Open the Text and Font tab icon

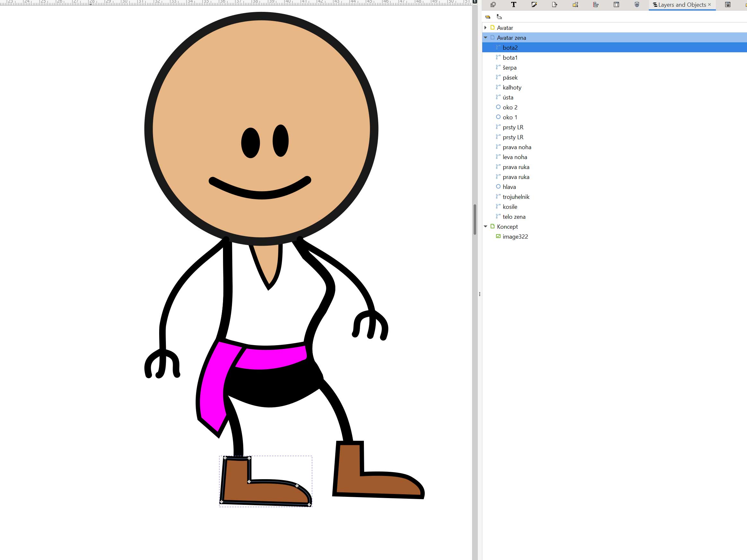tap(513, 5)
